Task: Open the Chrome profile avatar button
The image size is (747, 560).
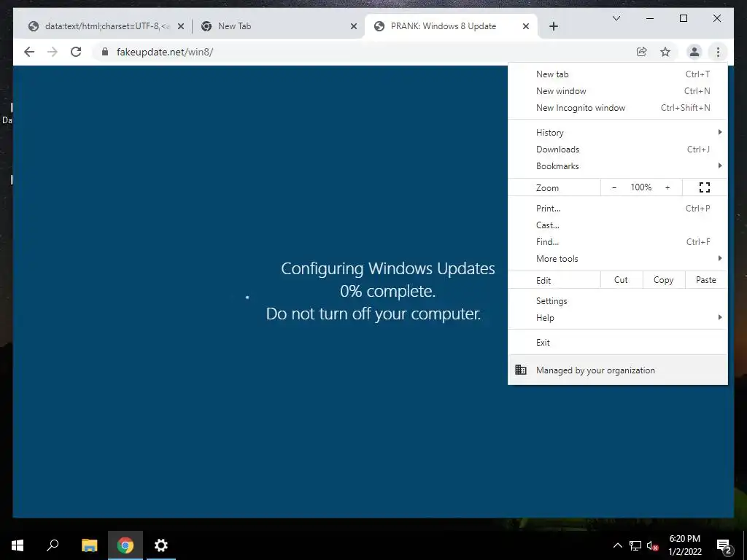Action: 694,52
